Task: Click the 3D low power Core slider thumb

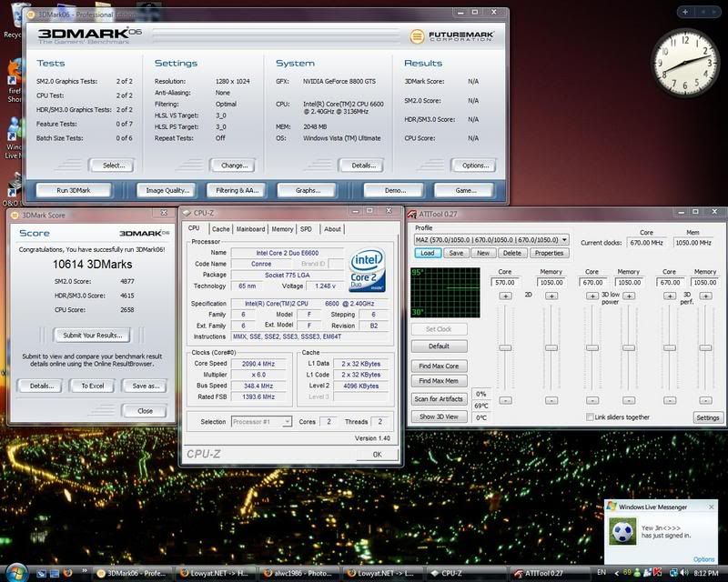Action: (592, 347)
